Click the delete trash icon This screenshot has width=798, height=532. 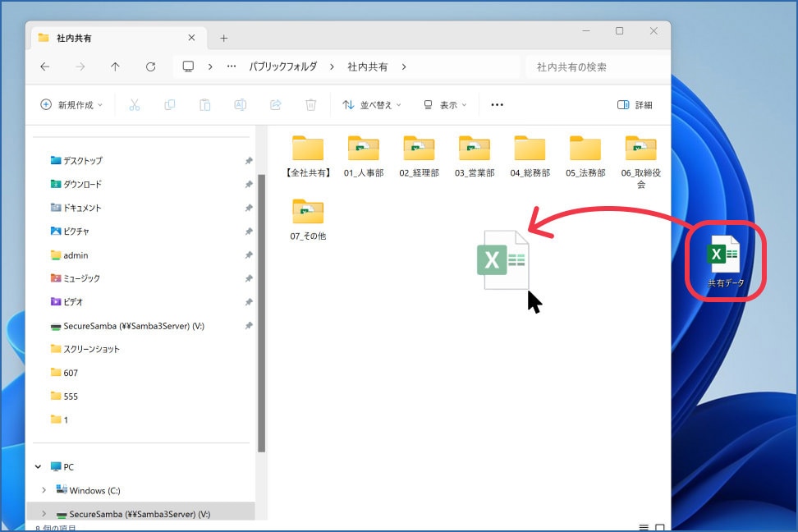[x=310, y=105]
